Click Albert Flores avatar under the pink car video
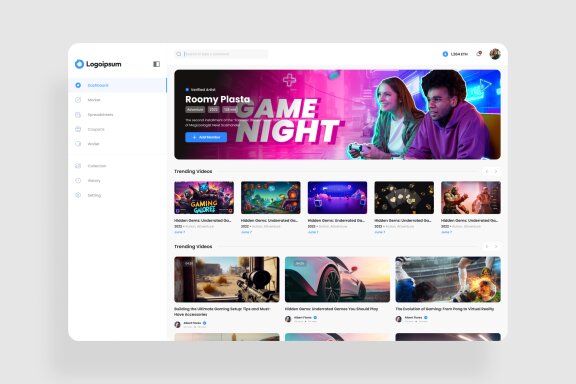Image resolution: width=576 pixels, height=384 pixels. 288,319
